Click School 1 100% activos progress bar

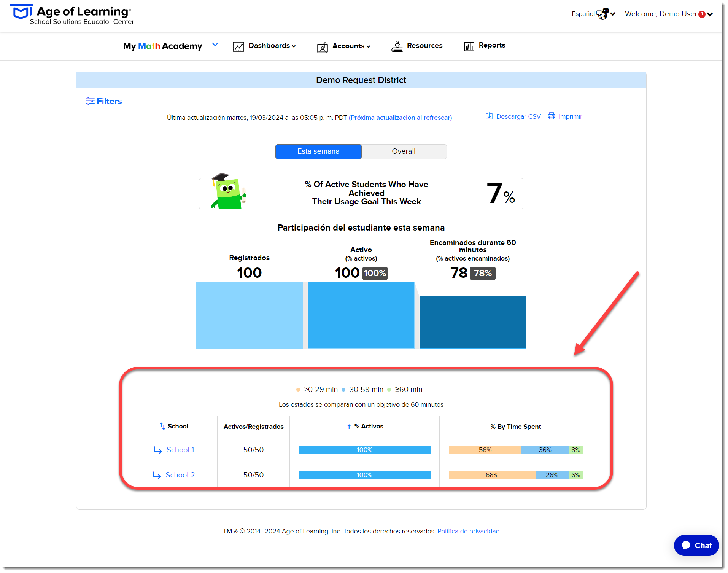point(364,450)
